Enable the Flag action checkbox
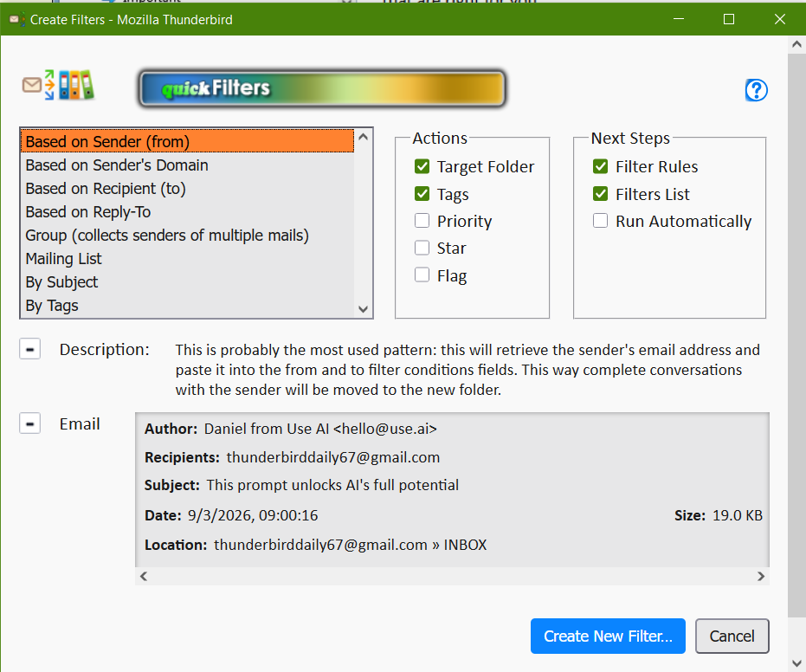806x672 pixels. [422, 275]
